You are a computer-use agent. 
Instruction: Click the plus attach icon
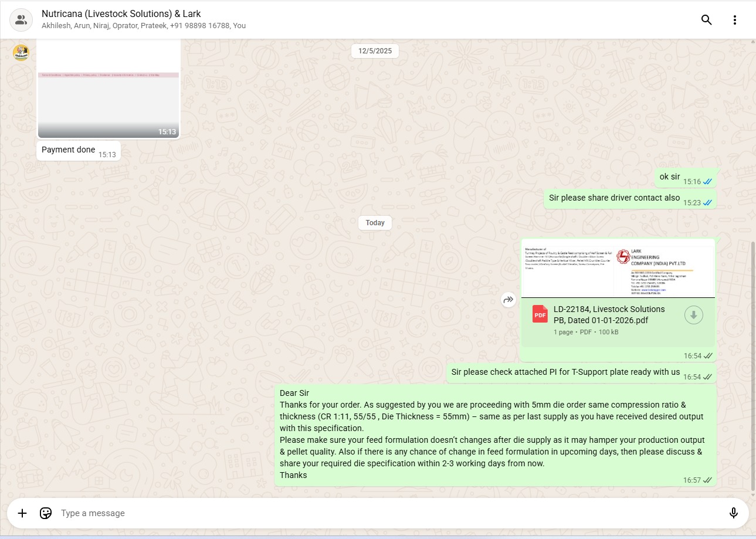[x=22, y=513]
